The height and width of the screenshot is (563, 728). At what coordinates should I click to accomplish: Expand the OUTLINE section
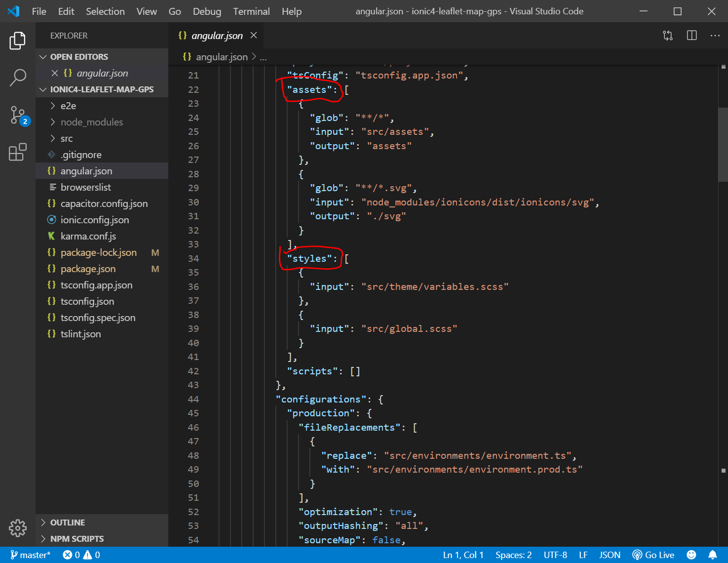click(x=67, y=523)
